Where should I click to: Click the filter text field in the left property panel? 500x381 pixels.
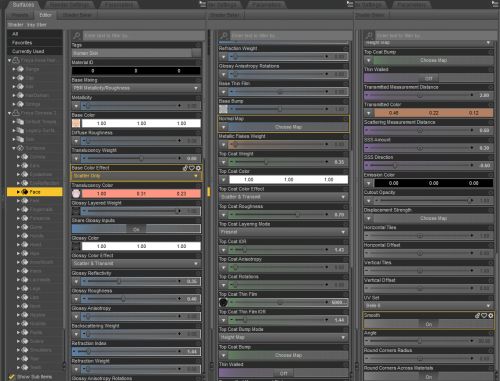coord(143,35)
